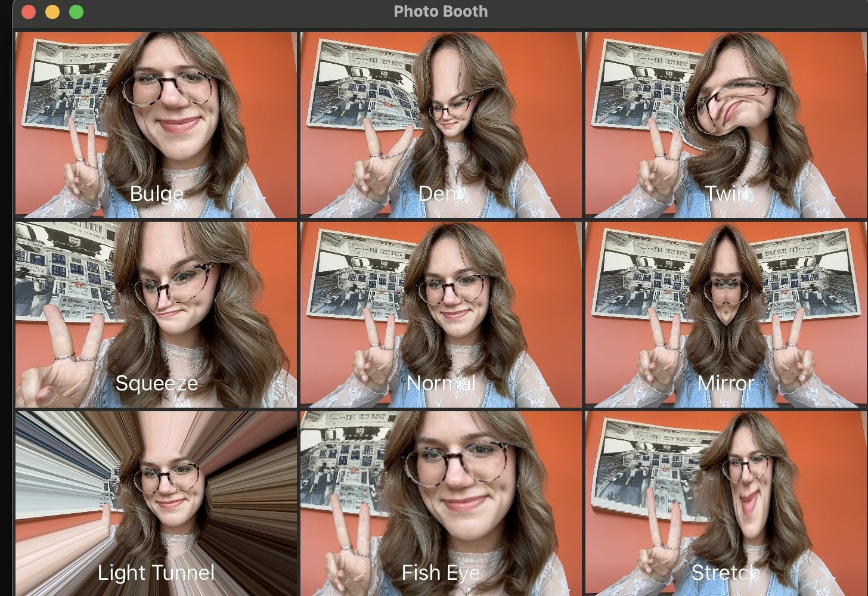Click the Photo Booth window title

[441, 11]
